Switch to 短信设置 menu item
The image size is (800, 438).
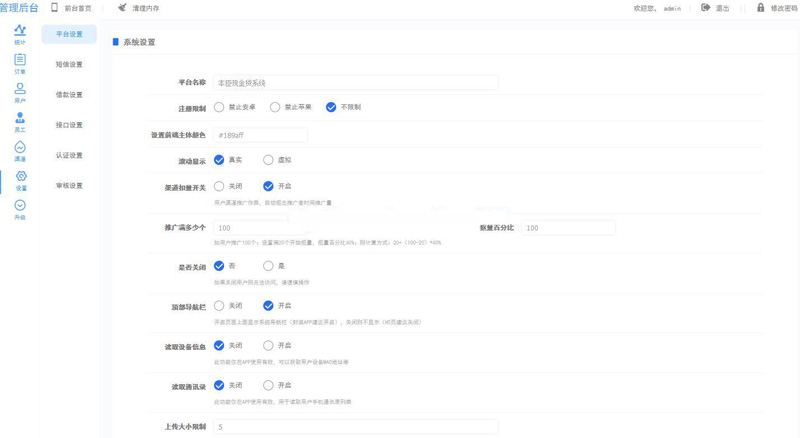coord(69,65)
